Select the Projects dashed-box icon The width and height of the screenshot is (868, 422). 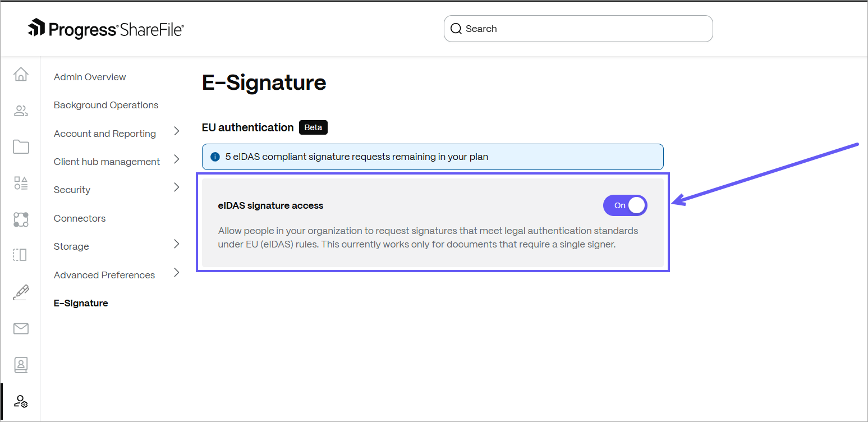pos(20,255)
